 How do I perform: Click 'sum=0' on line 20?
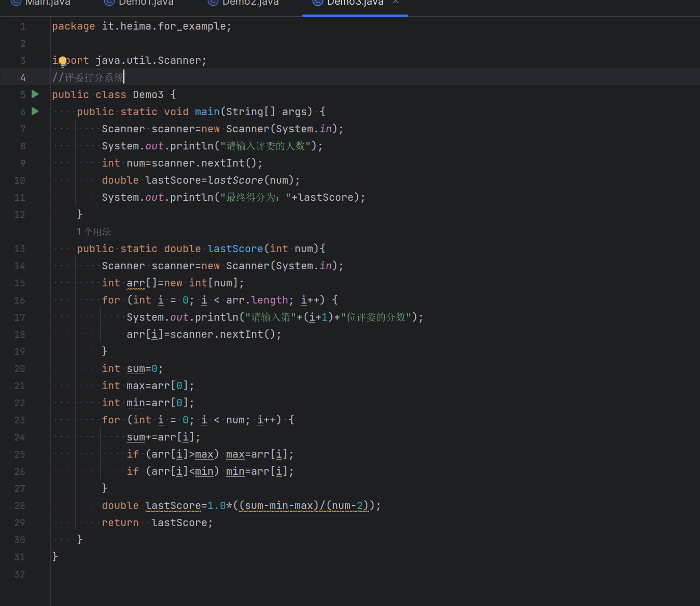click(x=142, y=368)
